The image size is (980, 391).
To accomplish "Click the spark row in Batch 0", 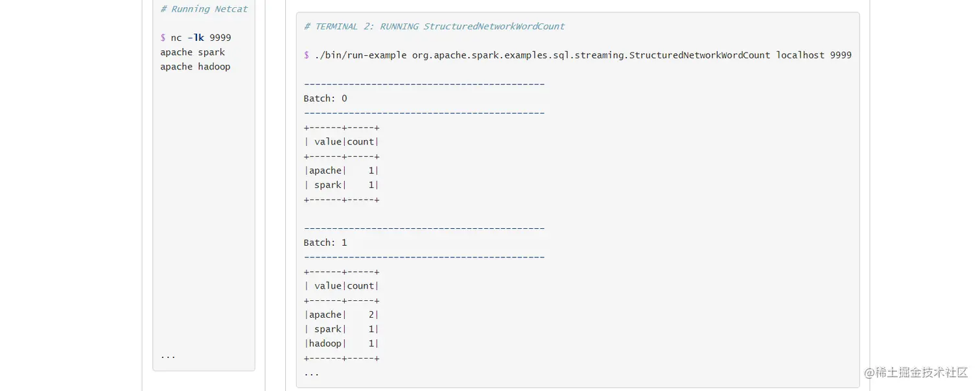I will [x=342, y=185].
